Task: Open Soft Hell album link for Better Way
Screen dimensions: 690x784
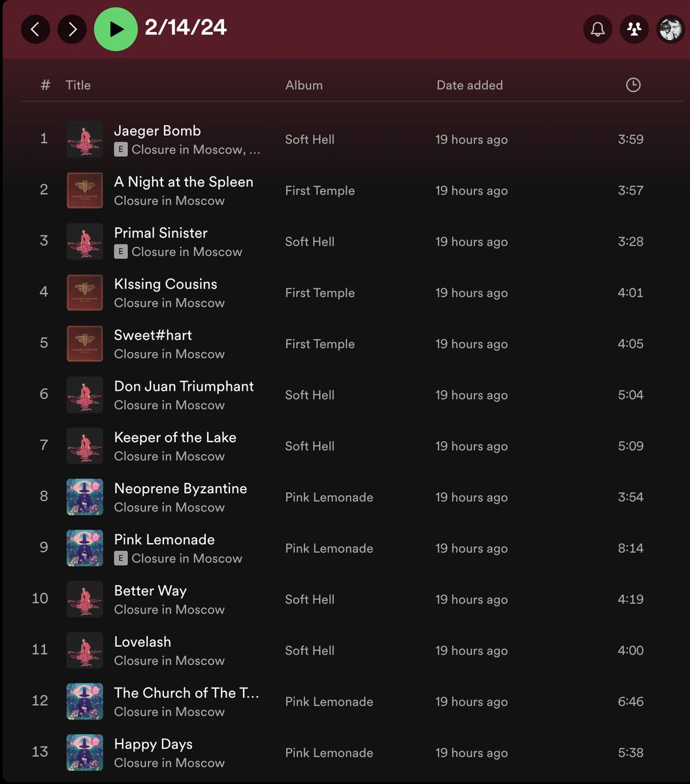Action: click(310, 599)
